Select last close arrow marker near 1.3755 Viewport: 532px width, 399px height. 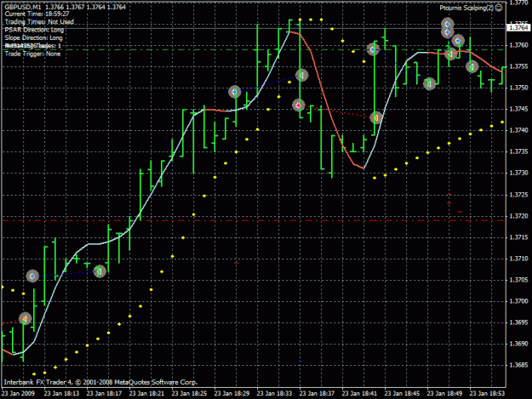[x=472, y=66]
